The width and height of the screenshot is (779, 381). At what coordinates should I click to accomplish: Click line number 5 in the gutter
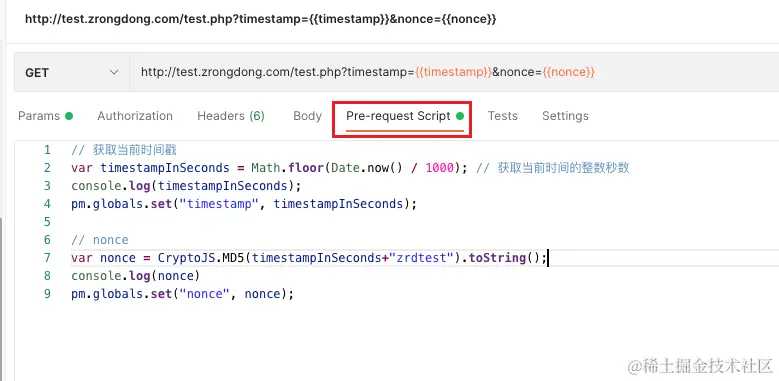47,222
